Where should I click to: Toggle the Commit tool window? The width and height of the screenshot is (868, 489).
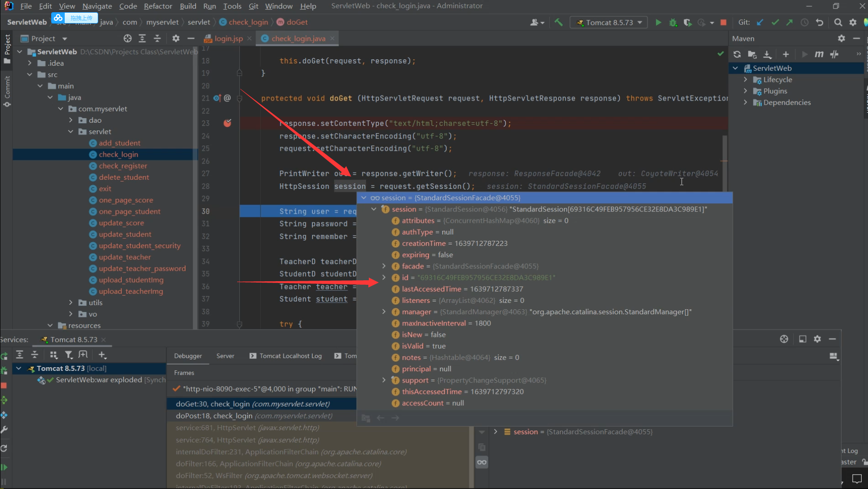tap(7, 91)
